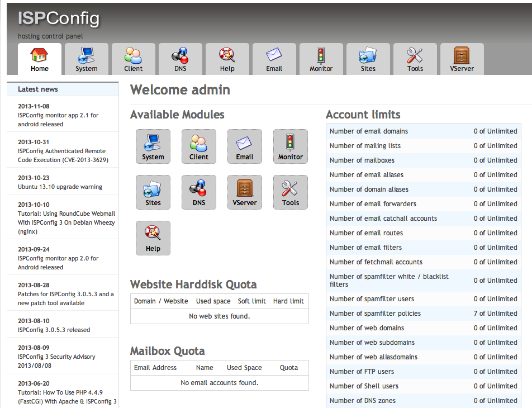Open Monitor module under Available Modules
Screen dimensions: 532x408
click(291, 146)
